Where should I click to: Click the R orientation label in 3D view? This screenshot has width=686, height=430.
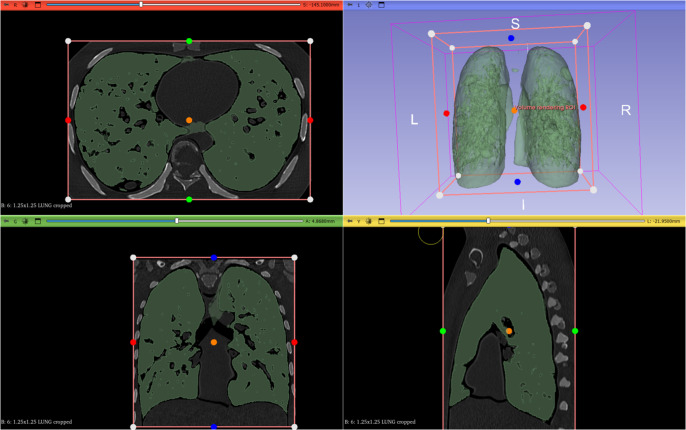point(626,110)
